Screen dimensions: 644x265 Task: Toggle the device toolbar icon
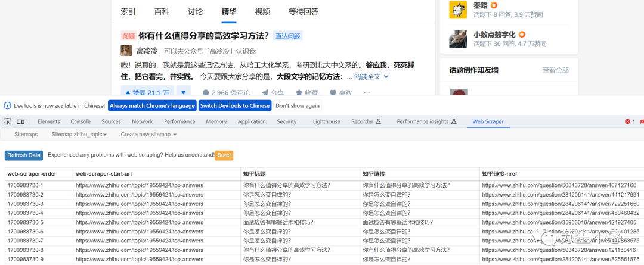pos(20,121)
